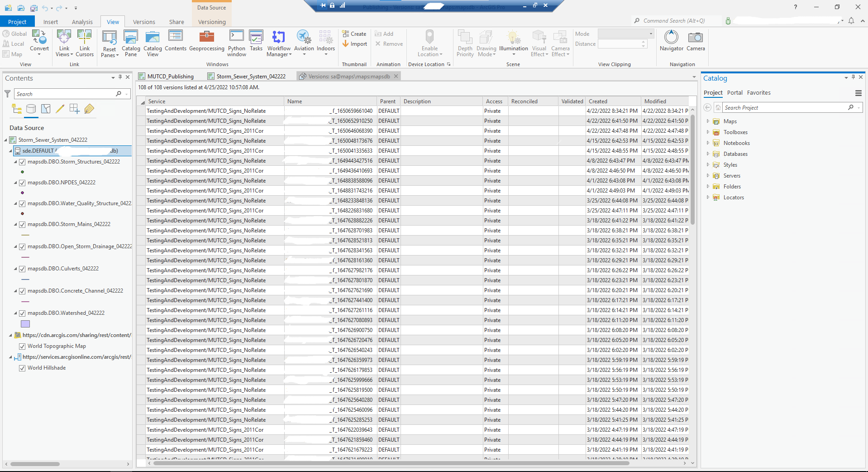
Task: Launch the Workflow Manager
Action: pyautogui.click(x=278, y=43)
